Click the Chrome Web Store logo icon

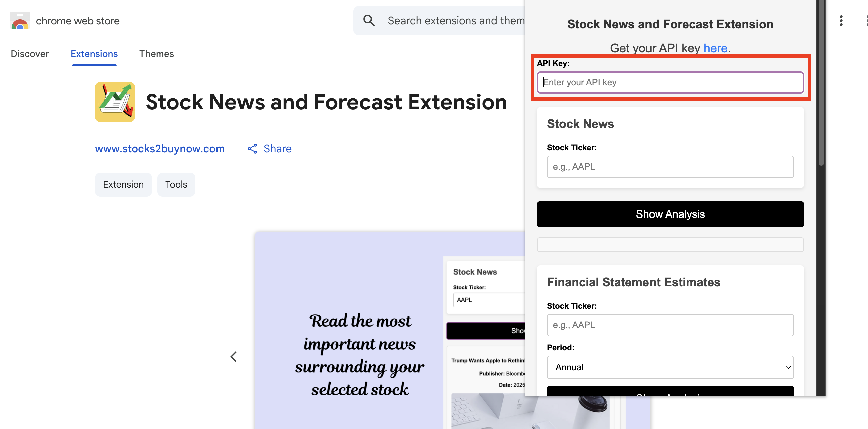coord(20,21)
